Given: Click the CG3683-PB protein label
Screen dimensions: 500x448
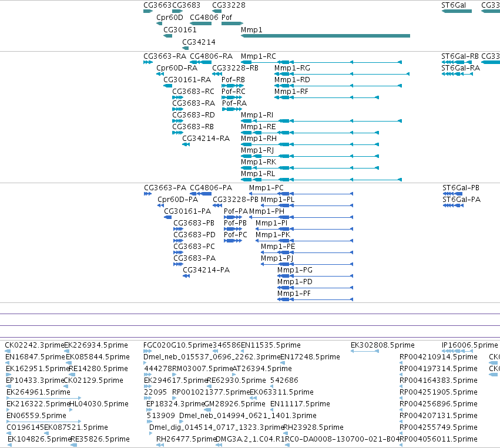Looking at the screenshot, I should tap(194, 223).
